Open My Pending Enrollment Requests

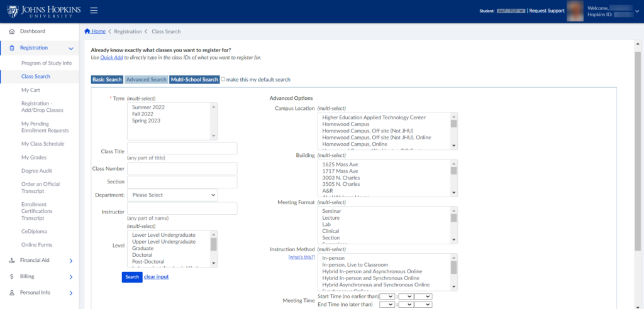click(45, 127)
